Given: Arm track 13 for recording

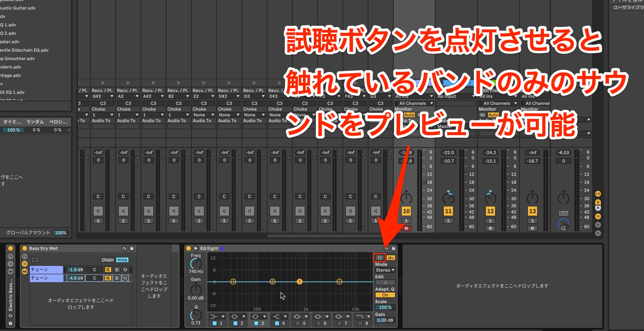Looking at the screenshot, I should click(x=532, y=228).
